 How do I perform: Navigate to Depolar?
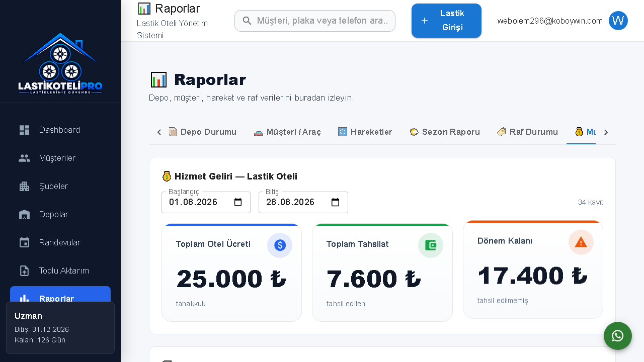60,214
